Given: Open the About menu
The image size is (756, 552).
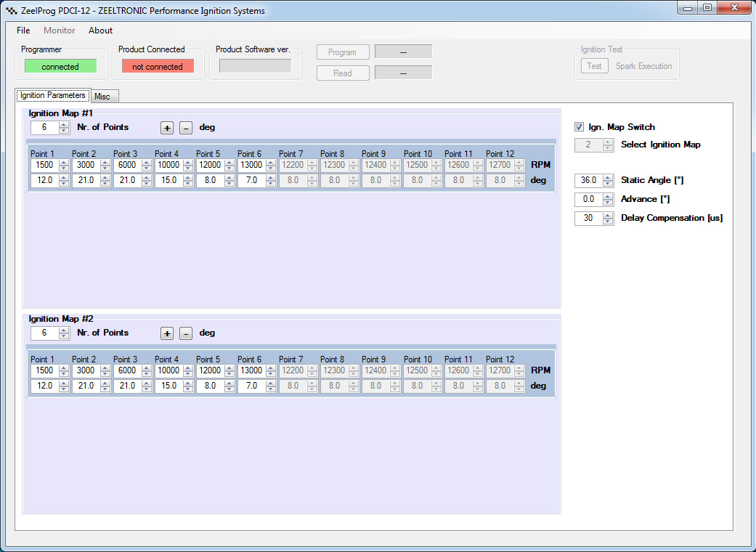Looking at the screenshot, I should (100, 31).
